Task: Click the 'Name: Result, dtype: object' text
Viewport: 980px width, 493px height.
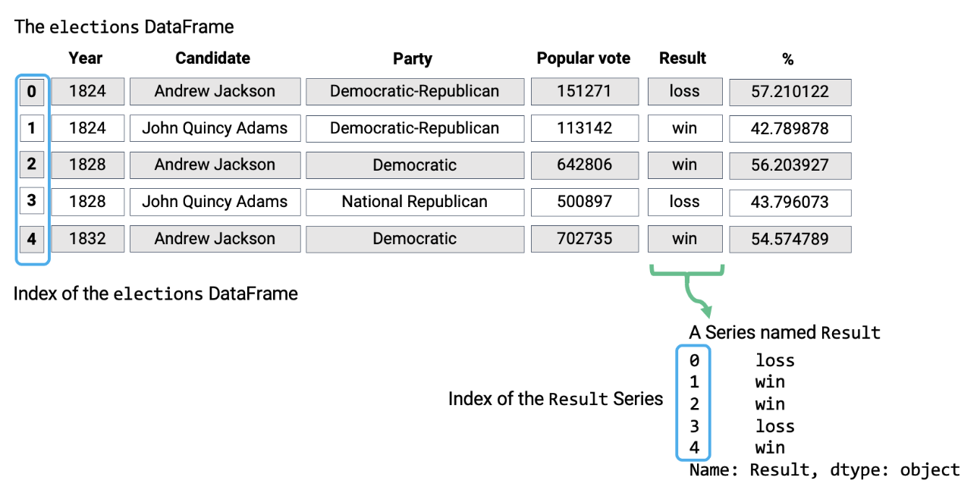Action: (825, 469)
